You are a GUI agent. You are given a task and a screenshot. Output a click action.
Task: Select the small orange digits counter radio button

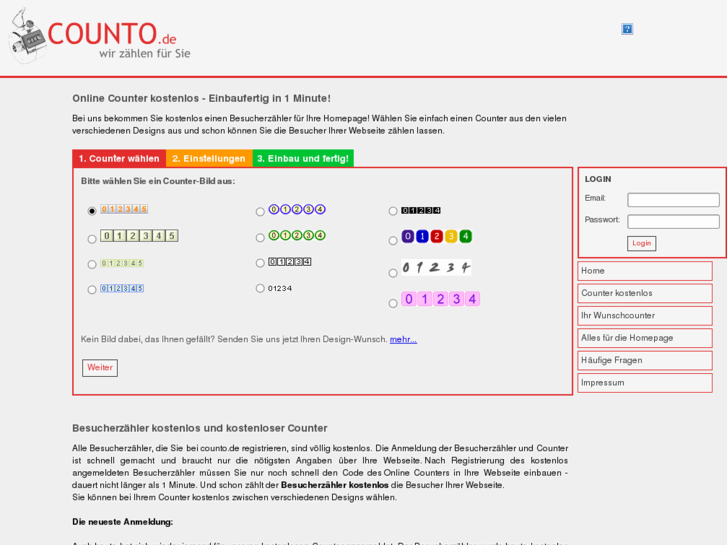(x=92, y=211)
